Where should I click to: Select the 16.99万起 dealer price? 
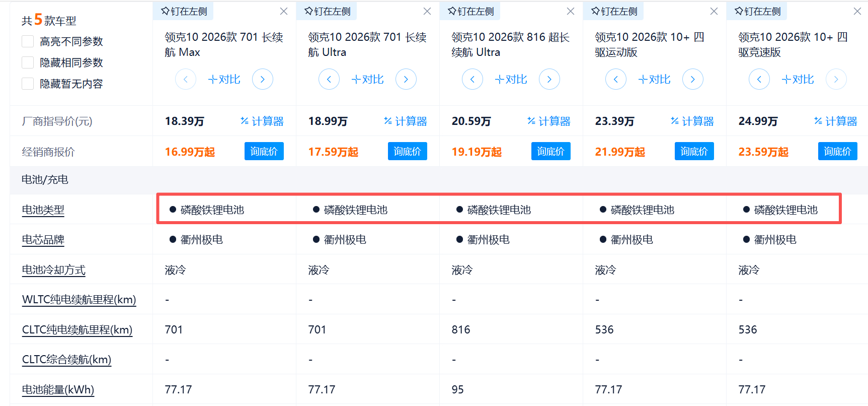point(190,152)
